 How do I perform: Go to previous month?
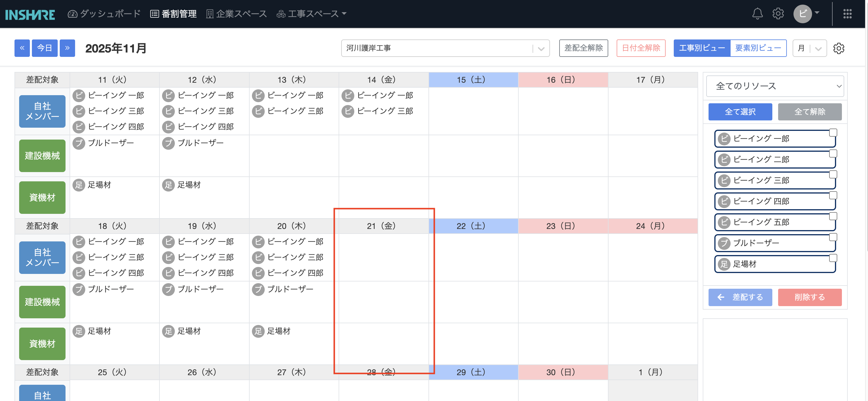pyautogui.click(x=22, y=48)
